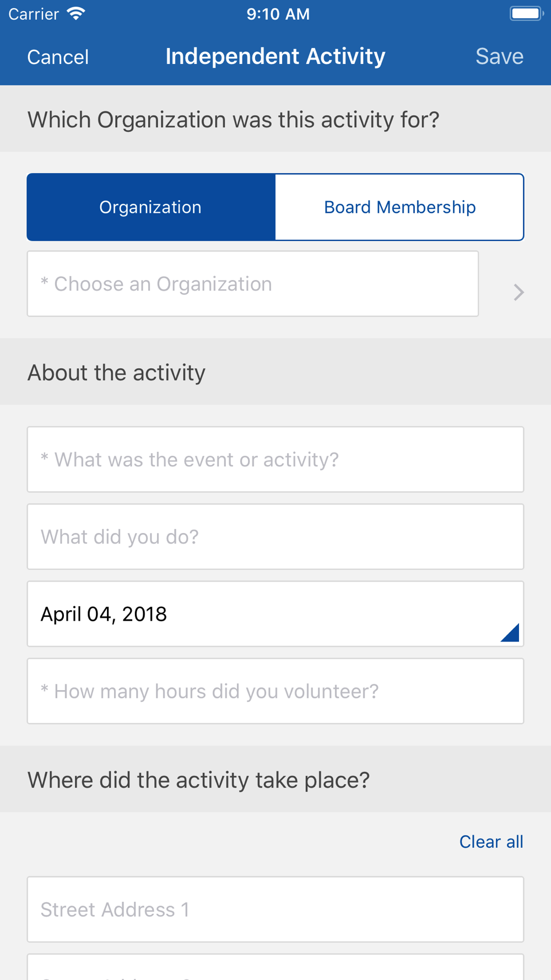Focus the What did you do field
This screenshot has height=980, width=551.
275,537
